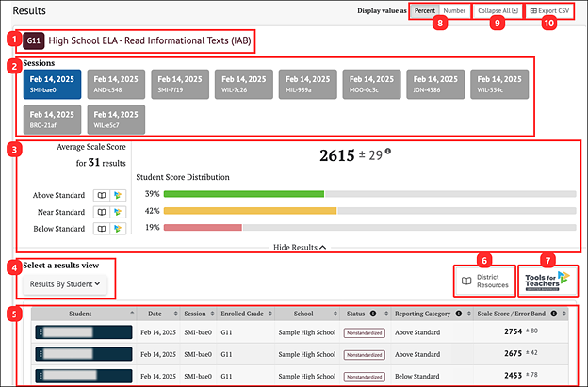Open Tools for Teachers for Near Standard
This screenshot has width=588, height=387.
tap(116, 212)
